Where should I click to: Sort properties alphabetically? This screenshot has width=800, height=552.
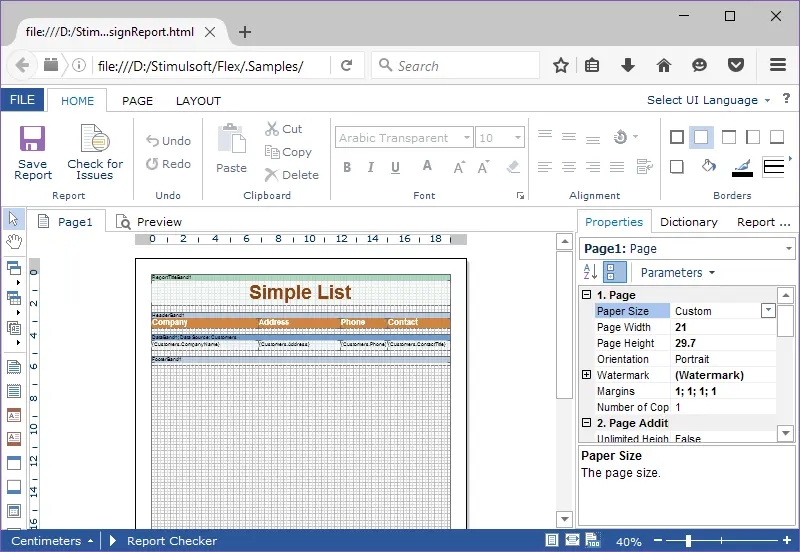point(590,272)
